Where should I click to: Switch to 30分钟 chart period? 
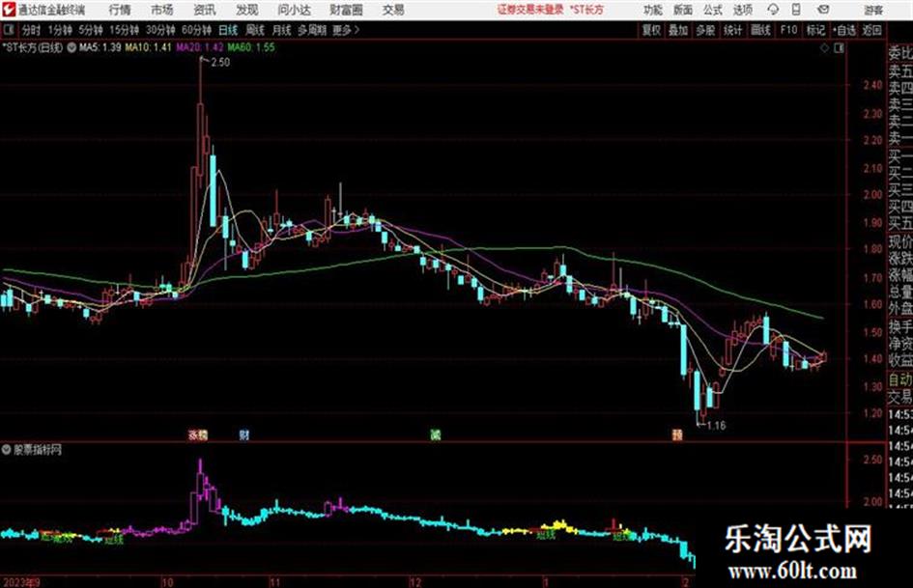point(160,30)
